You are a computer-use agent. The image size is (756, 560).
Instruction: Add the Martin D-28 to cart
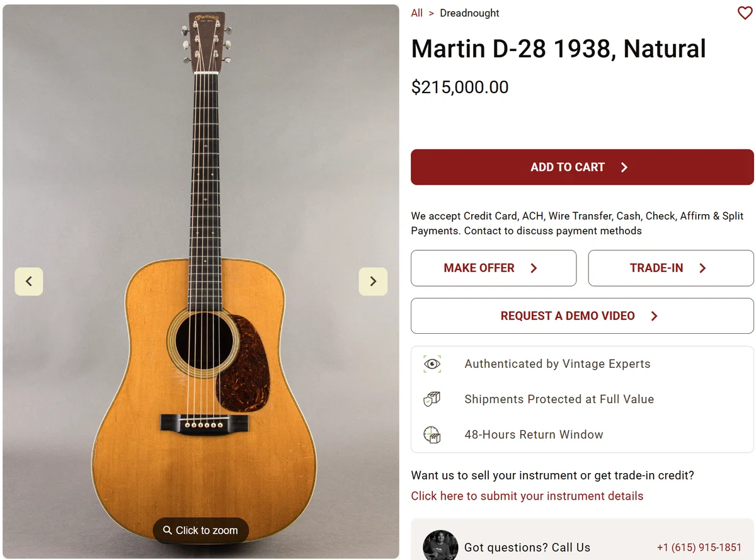pos(582,167)
